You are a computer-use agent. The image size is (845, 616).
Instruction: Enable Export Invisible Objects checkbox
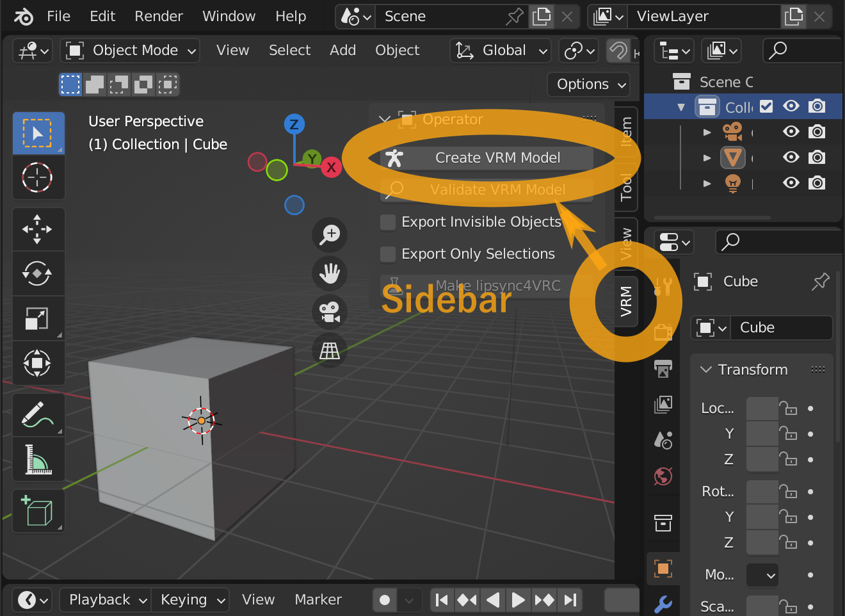click(x=388, y=222)
